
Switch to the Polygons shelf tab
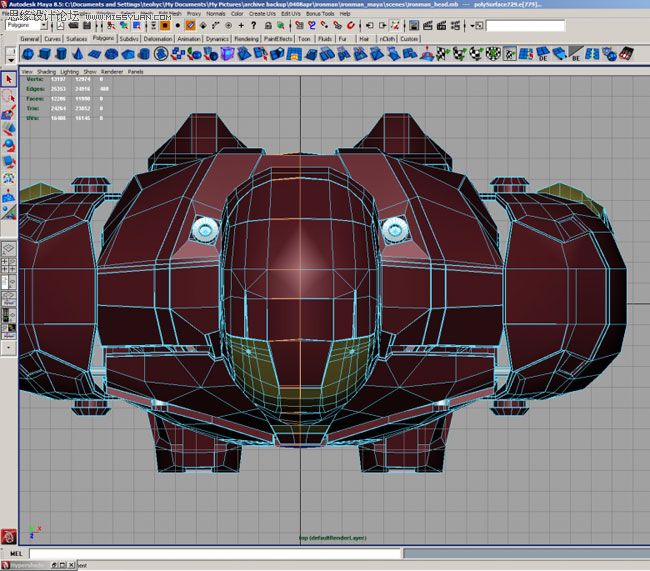pos(103,39)
